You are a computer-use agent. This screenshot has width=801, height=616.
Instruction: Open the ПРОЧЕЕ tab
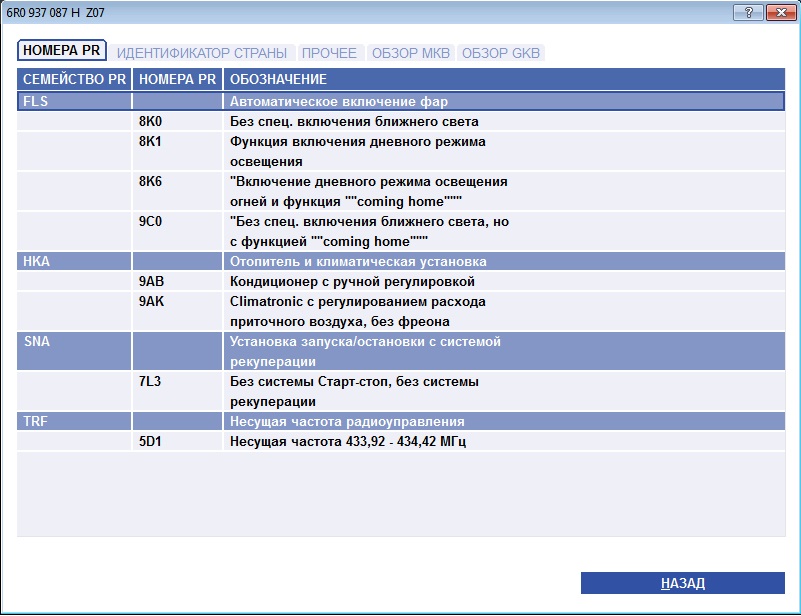(x=329, y=53)
